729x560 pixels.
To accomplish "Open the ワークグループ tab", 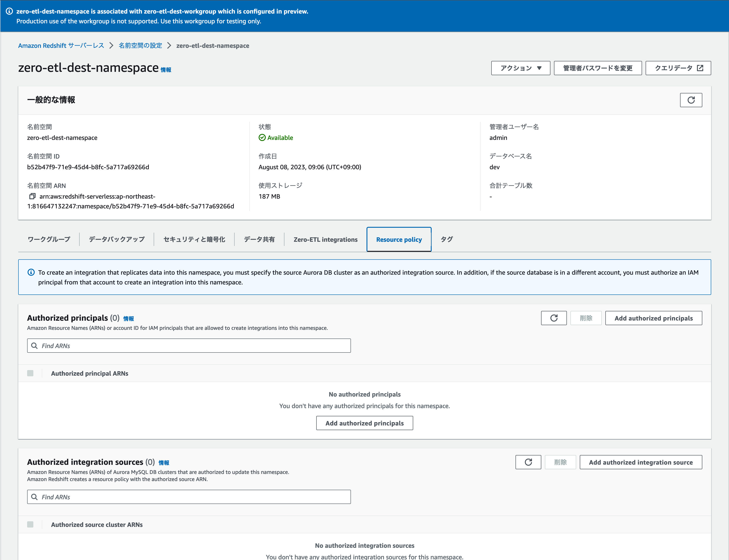I will pos(49,239).
